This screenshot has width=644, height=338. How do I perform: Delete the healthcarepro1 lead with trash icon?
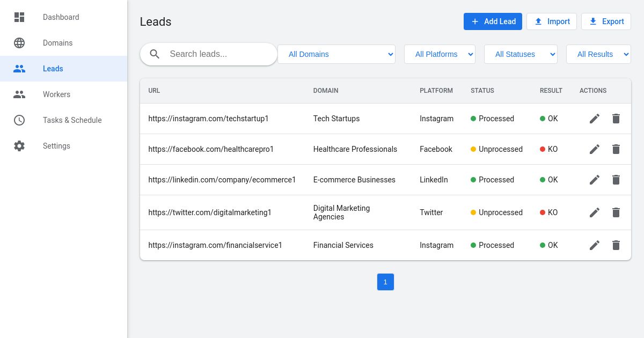tap(616, 149)
